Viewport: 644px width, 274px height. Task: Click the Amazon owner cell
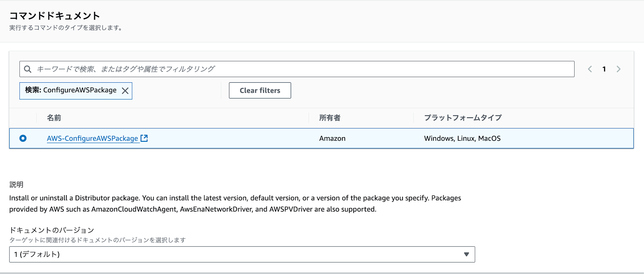[x=332, y=138]
